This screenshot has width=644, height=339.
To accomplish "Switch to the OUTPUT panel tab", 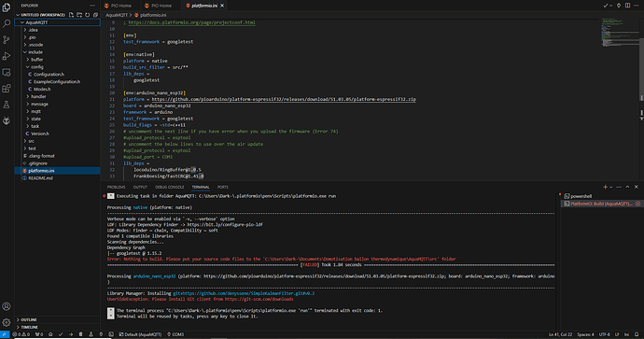I will click(x=140, y=188).
